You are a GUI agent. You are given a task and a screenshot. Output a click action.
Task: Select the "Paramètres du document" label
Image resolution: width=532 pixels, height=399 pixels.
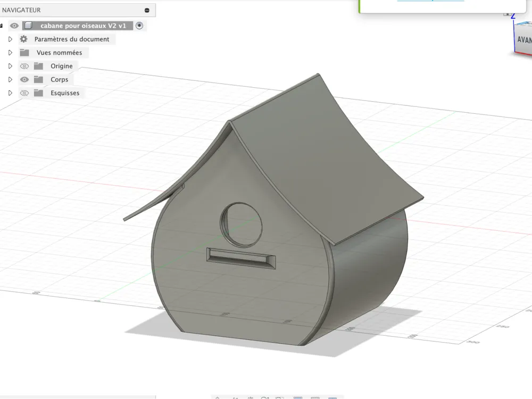72,39
